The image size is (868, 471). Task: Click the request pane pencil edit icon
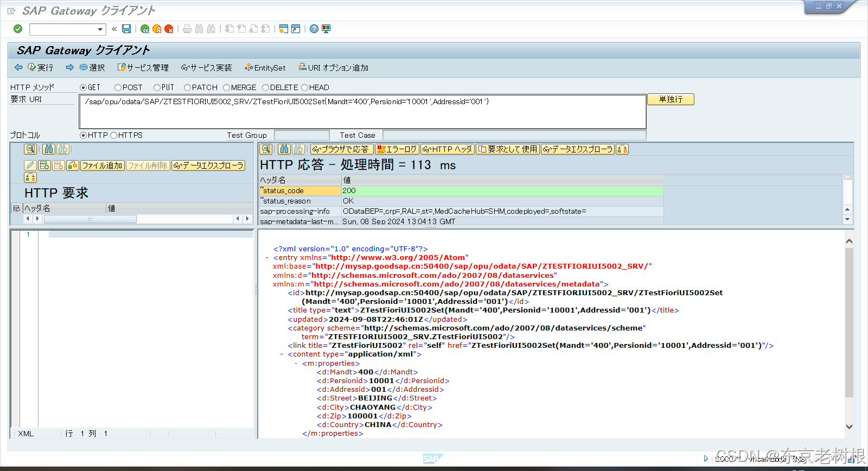click(30, 165)
